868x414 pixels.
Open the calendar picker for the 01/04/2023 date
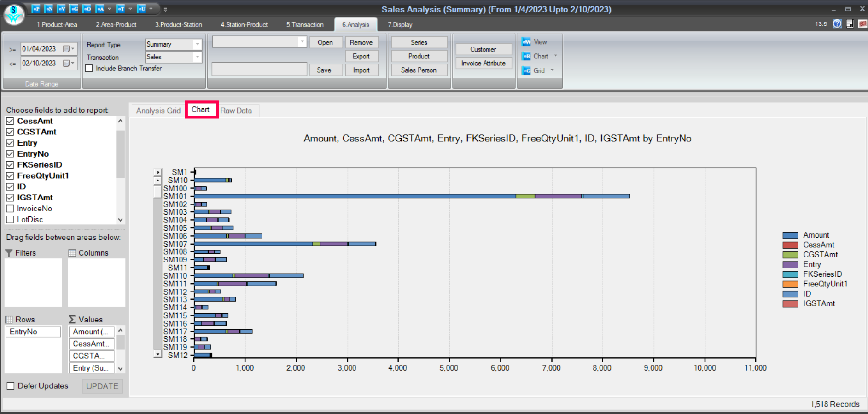[69, 49]
